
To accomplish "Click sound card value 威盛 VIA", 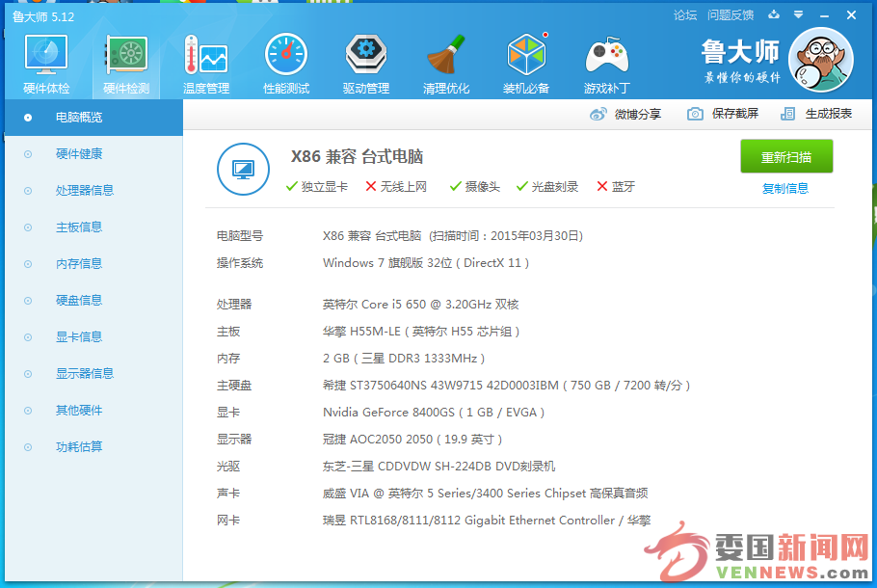I will point(485,494).
